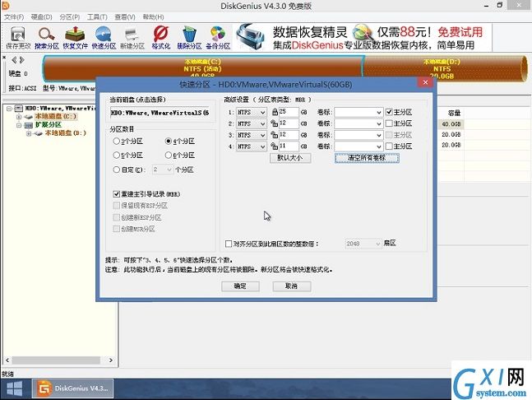Click the Delete Partition (删除分区) trash icon
This screenshot has width=532, height=400.
pyautogui.click(x=189, y=38)
